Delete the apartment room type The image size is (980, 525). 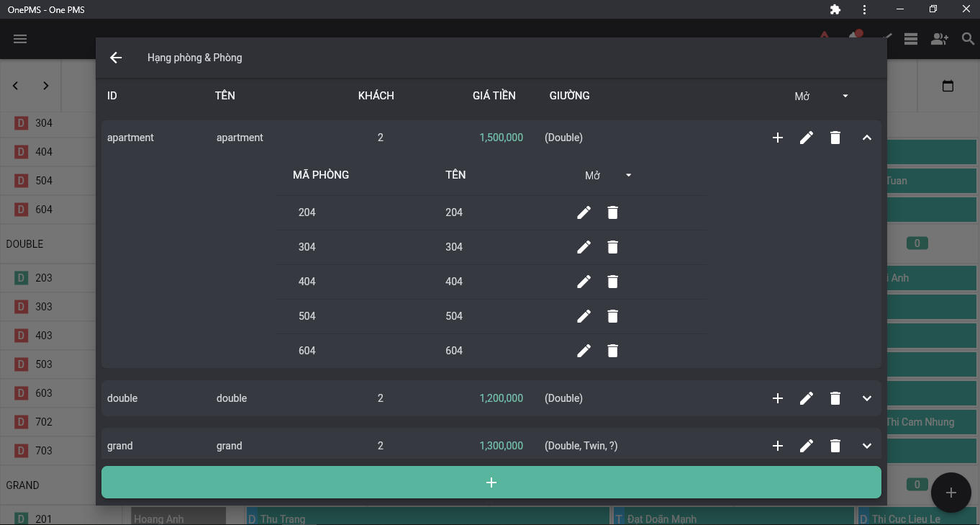point(835,138)
